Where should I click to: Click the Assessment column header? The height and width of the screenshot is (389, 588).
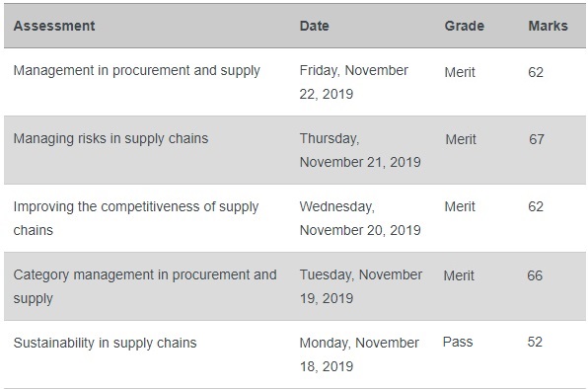[54, 26]
